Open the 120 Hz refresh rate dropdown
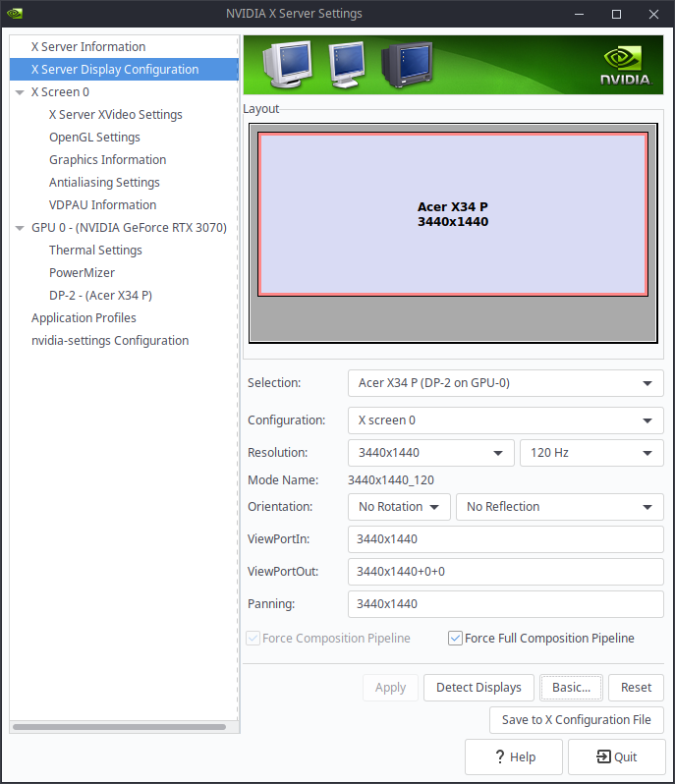 [x=591, y=453]
